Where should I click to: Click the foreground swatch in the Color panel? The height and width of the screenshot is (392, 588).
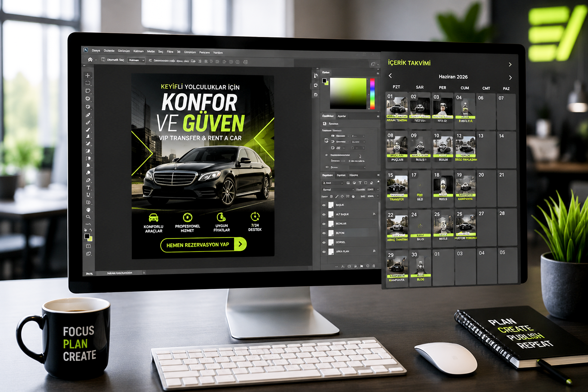pos(324,81)
